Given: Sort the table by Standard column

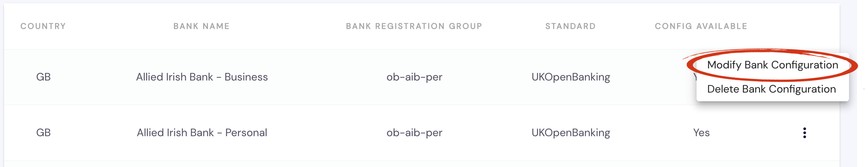Looking at the screenshot, I should pyautogui.click(x=570, y=26).
